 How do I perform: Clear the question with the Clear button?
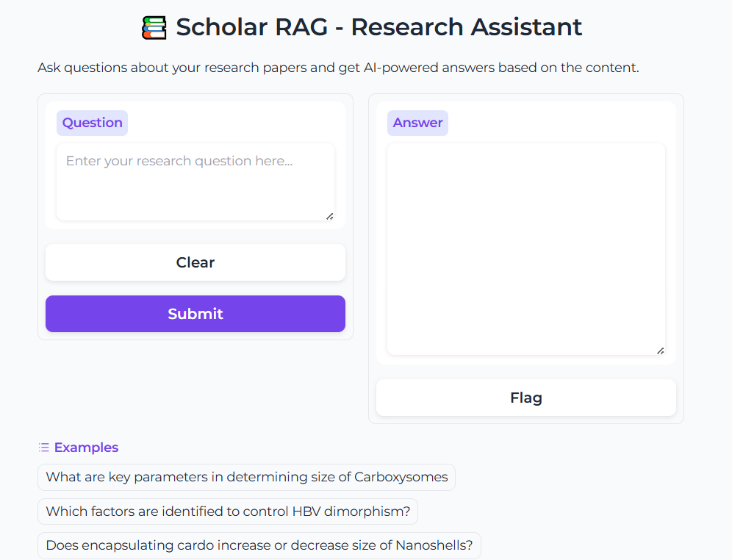point(195,262)
